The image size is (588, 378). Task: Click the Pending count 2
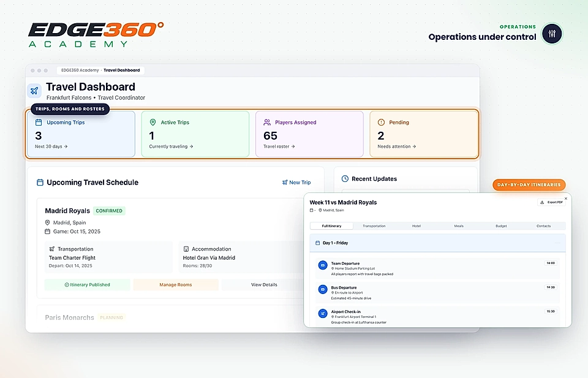[380, 136]
